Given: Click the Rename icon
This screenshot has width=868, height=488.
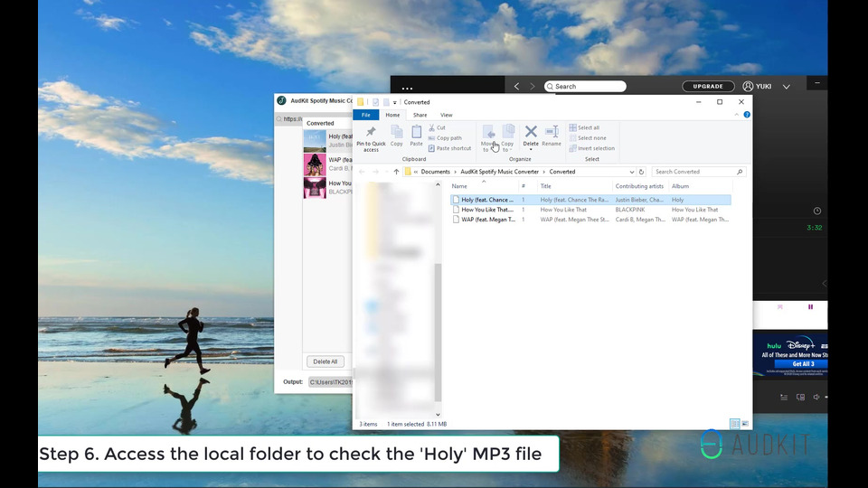Looking at the screenshot, I should coord(552,132).
